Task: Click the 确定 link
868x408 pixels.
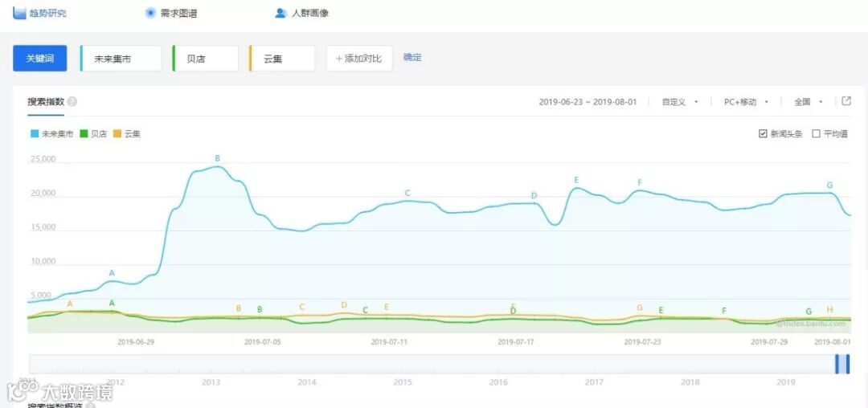Action: pyautogui.click(x=412, y=57)
